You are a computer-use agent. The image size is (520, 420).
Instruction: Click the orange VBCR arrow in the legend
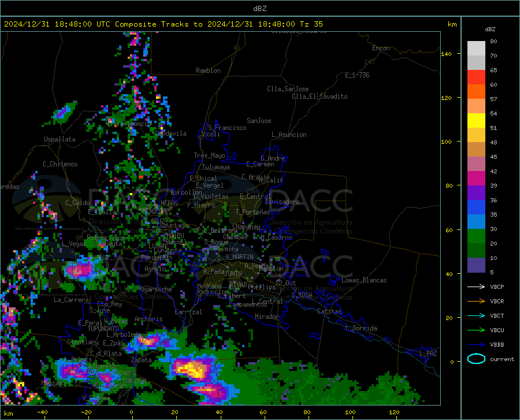coord(476,302)
